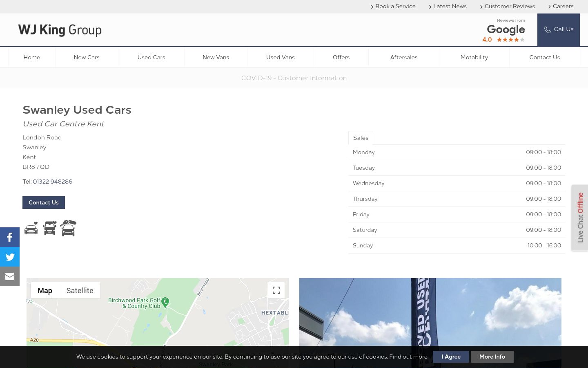588x368 pixels.
Task: Open Careers link
Action: 561,7
